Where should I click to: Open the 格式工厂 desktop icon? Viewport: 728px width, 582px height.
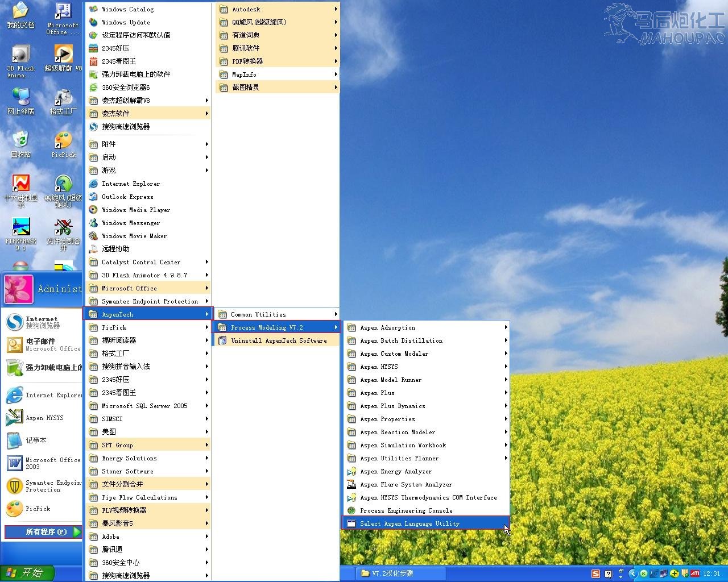tap(63, 102)
